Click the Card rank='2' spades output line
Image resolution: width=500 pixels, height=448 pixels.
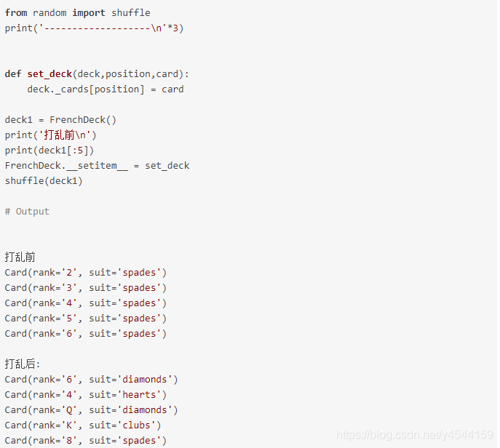(x=85, y=272)
